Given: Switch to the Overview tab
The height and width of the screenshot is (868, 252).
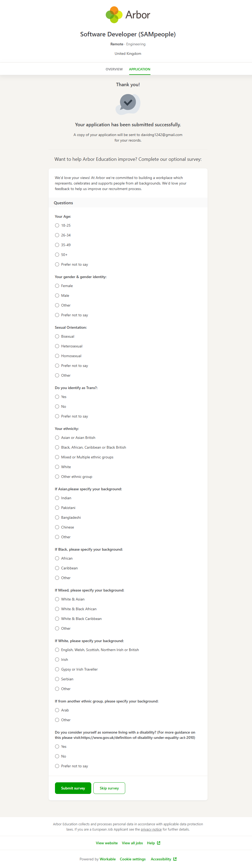Looking at the screenshot, I should (114, 69).
